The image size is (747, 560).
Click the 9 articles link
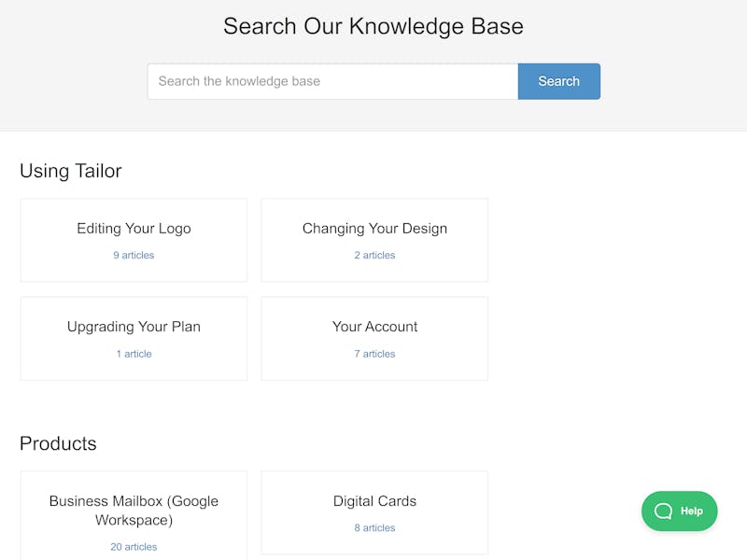click(134, 255)
